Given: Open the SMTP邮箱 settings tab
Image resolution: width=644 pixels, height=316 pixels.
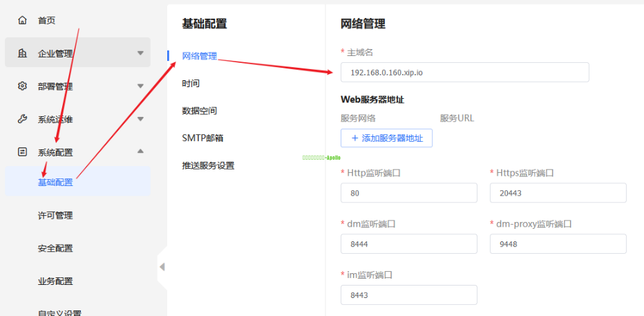Looking at the screenshot, I should click(x=202, y=138).
